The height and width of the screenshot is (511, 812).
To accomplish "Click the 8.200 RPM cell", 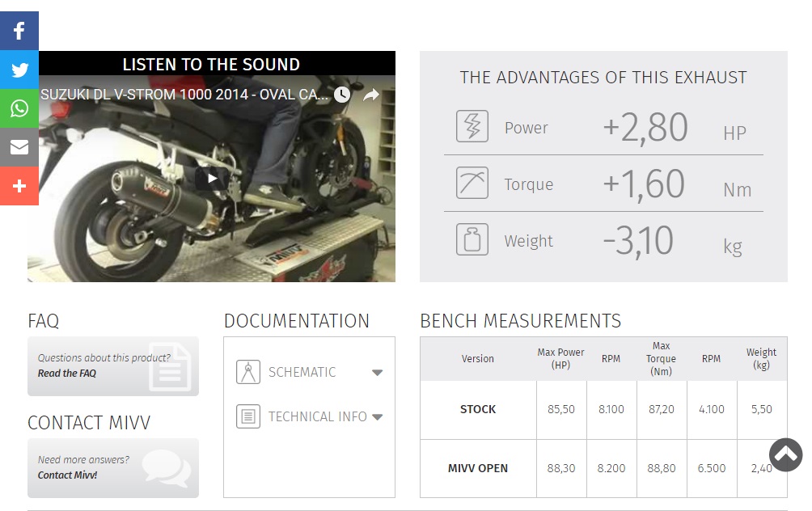I will (611, 468).
